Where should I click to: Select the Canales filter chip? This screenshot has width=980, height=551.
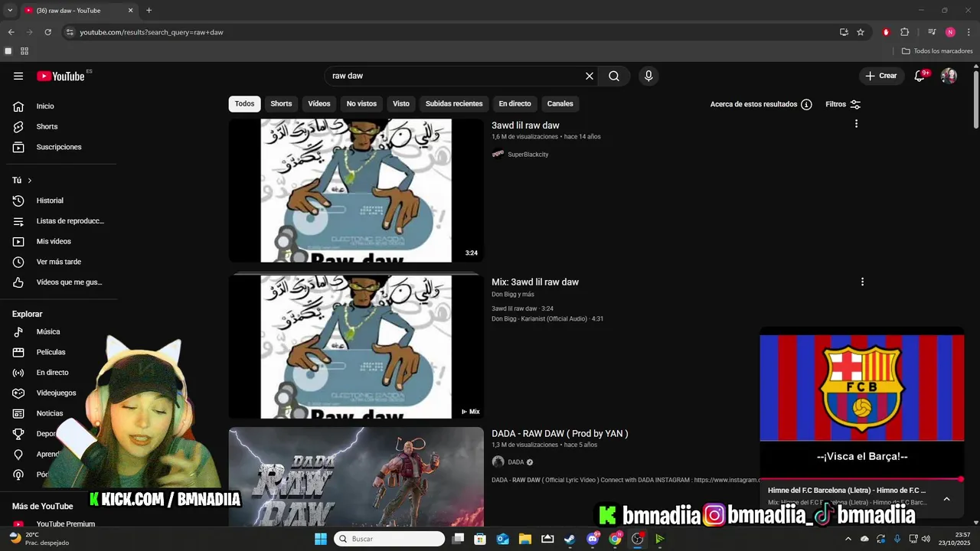pyautogui.click(x=560, y=104)
